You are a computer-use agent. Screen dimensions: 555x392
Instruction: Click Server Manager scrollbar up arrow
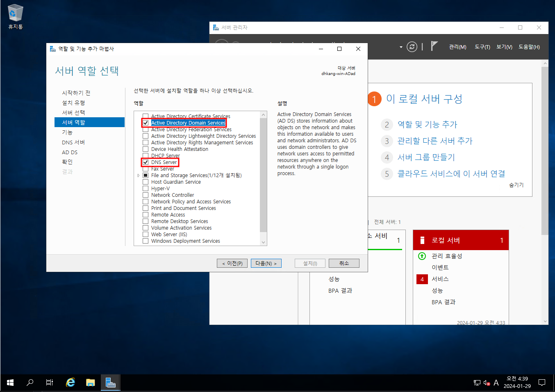point(545,64)
